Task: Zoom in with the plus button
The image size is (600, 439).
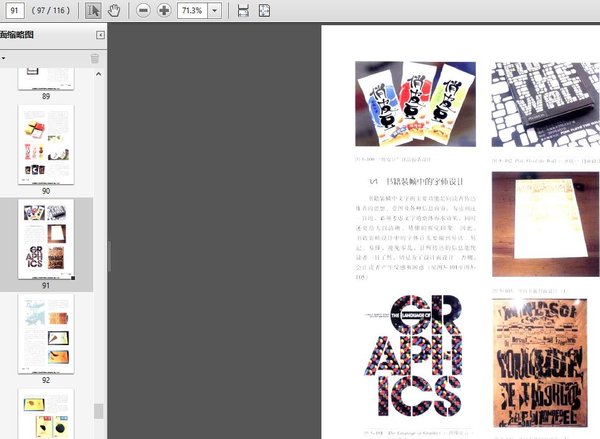Action: pyautogui.click(x=164, y=10)
